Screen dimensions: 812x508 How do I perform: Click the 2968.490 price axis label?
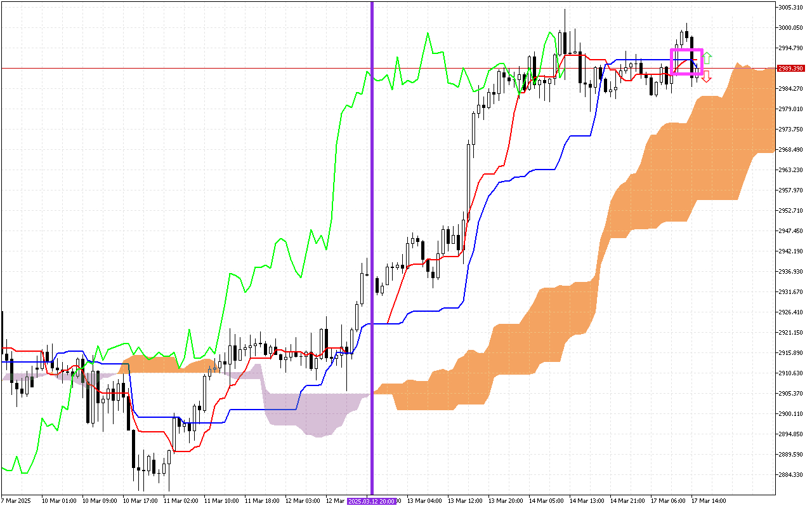tap(790, 150)
